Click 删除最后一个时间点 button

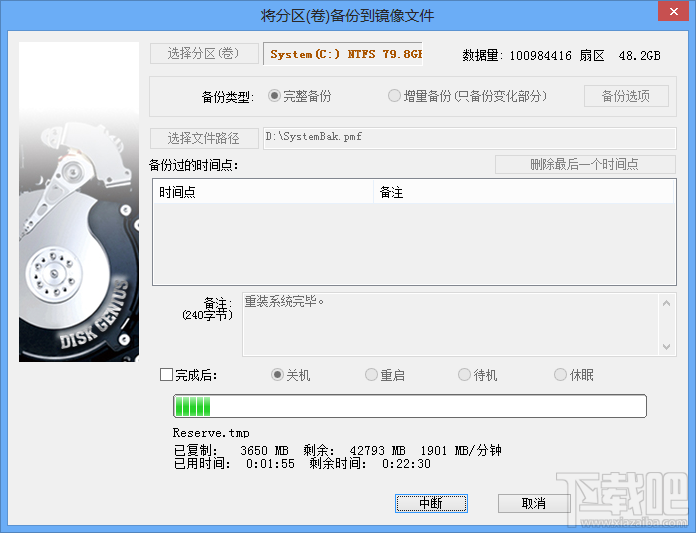tap(585, 165)
